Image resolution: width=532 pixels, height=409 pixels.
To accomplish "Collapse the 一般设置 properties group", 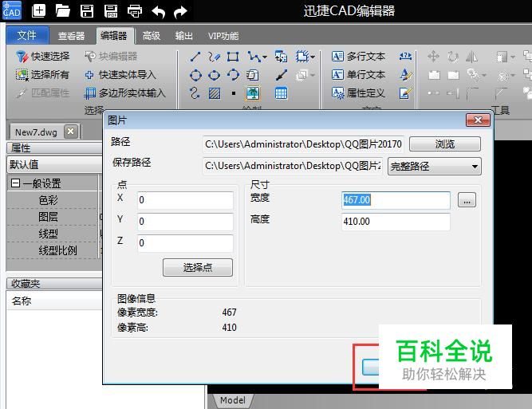I will (x=15, y=183).
